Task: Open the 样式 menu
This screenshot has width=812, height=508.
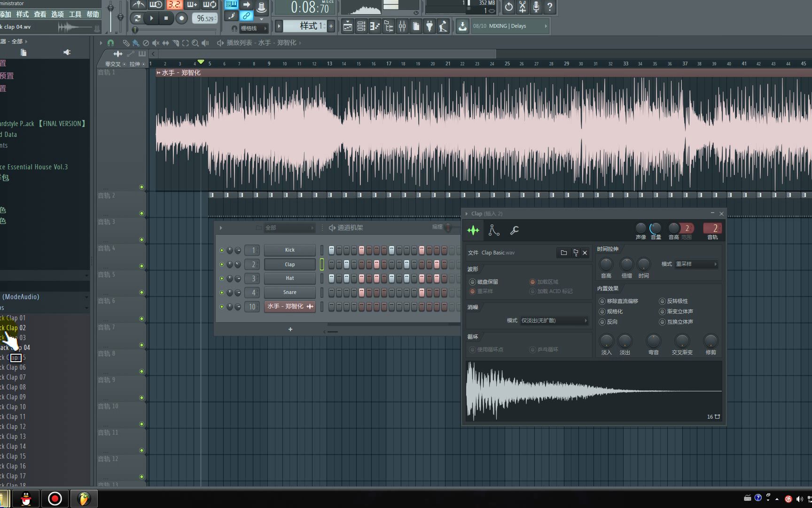Action: click(x=22, y=14)
